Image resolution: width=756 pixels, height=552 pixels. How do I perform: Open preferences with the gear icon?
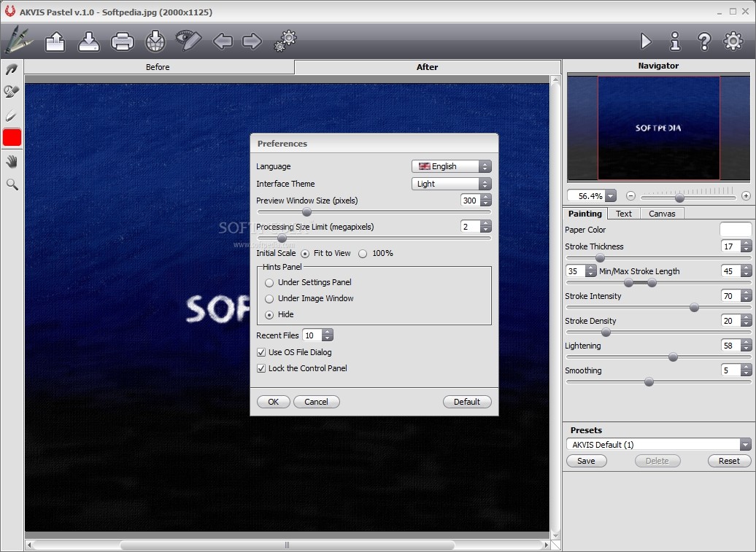tap(733, 41)
